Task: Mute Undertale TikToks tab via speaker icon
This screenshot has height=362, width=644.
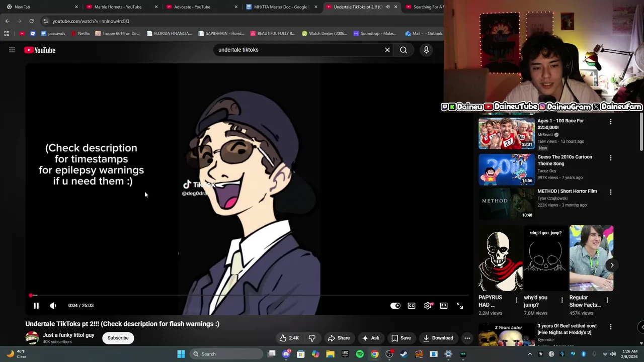Action: pos(387,7)
